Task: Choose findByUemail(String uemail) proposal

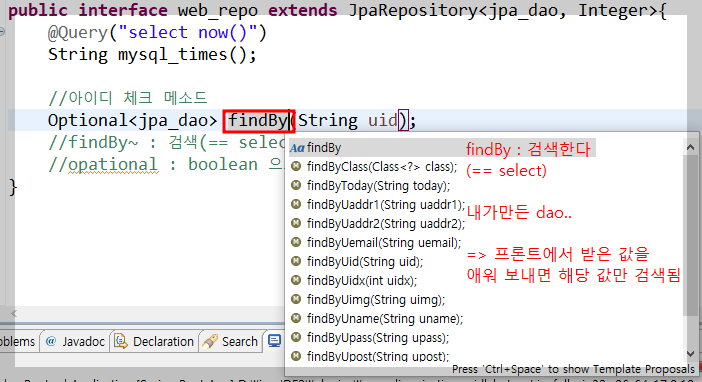Action: tap(384, 243)
